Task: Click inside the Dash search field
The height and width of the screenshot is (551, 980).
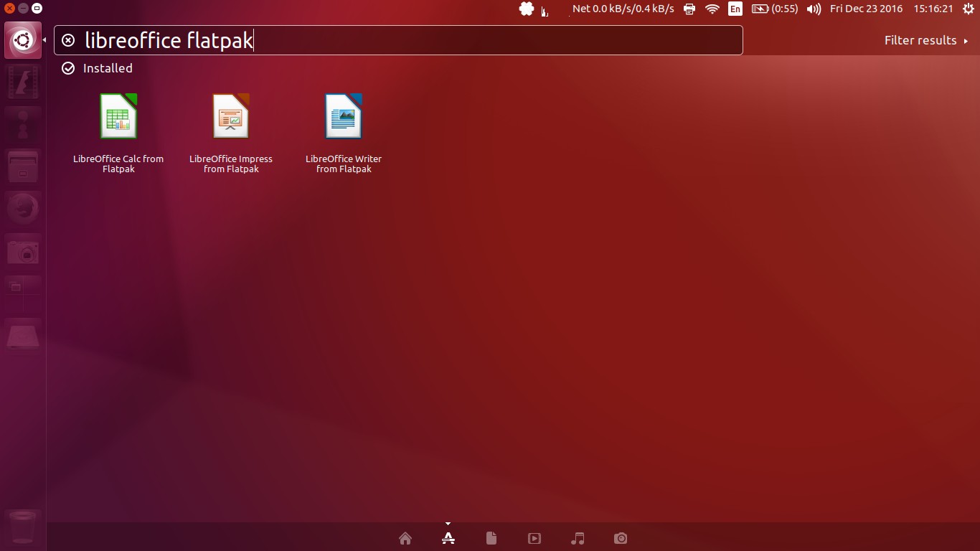Action: (395, 40)
